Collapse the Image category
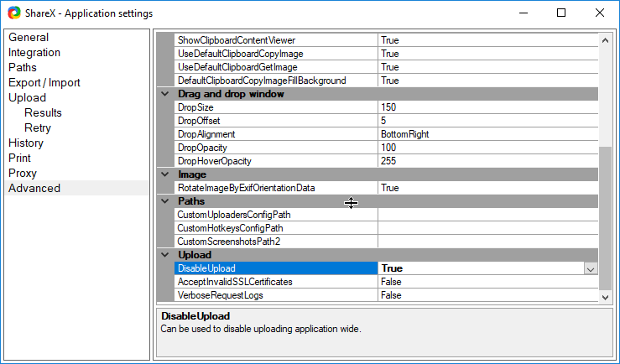The height and width of the screenshot is (364, 620). (x=165, y=174)
